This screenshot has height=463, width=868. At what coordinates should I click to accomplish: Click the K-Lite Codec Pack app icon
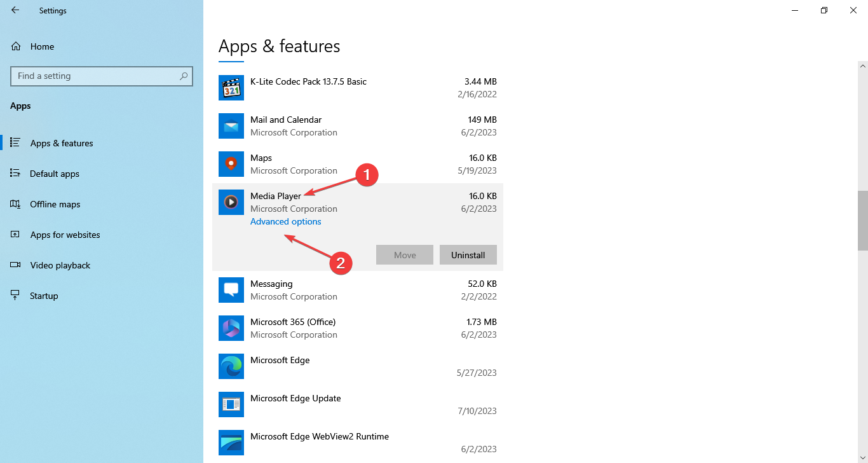click(x=231, y=88)
